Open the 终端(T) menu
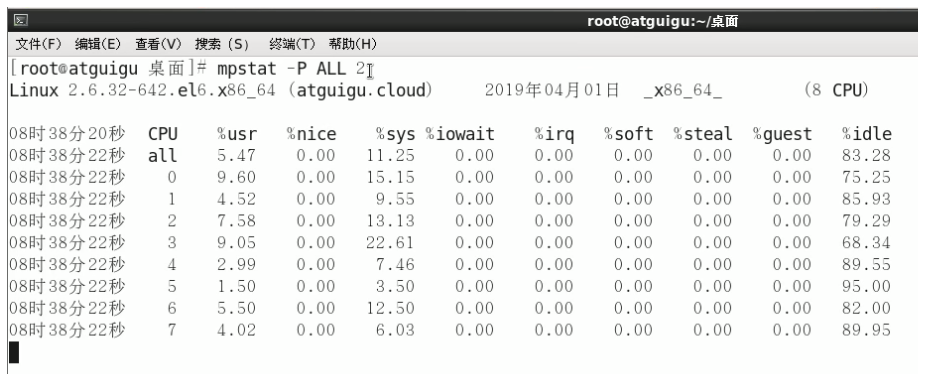The height and width of the screenshot is (381, 926). tap(292, 44)
